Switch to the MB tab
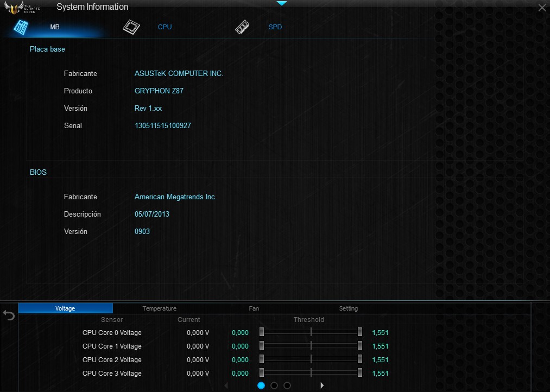The image size is (550, 392). 55,27
